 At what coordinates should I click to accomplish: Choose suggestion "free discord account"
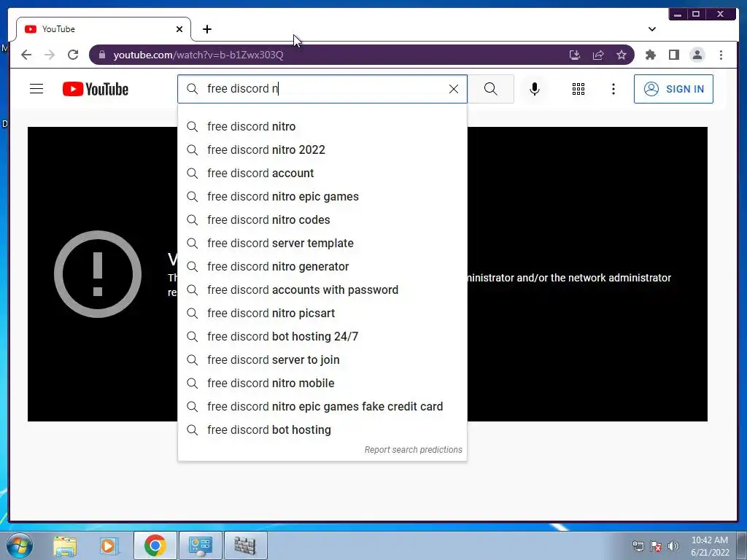click(x=322, y=174)
